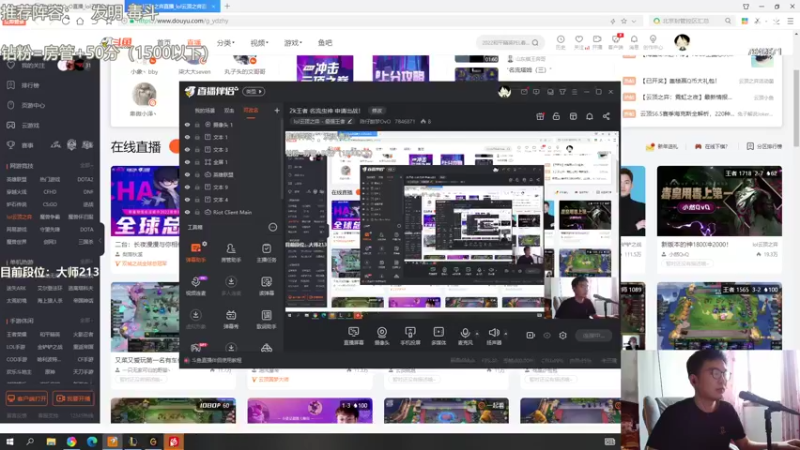The image size is (800, 450).
Task: Open the settings gear in companion app
Action: 563,335
